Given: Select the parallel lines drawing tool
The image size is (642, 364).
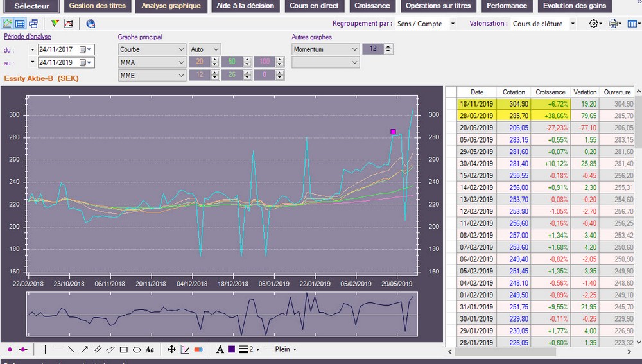Looking at the screenshot, I should pos(97,350).
